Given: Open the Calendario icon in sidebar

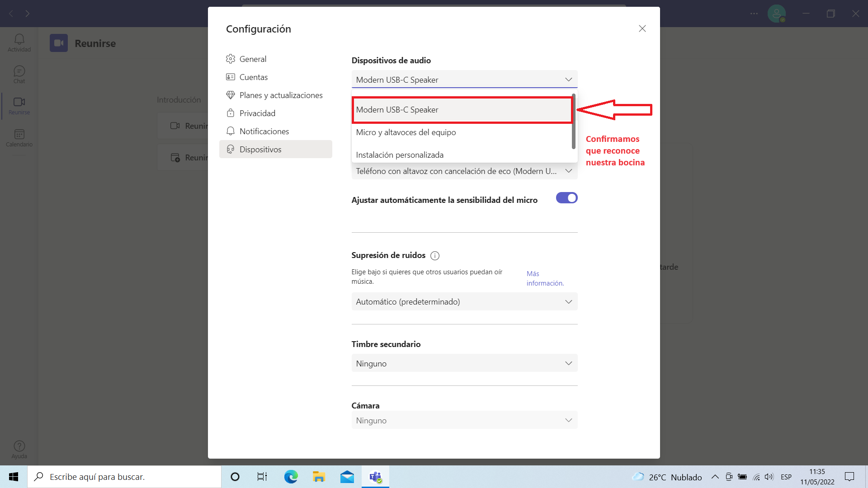Looking at the screenshot, I should pos(19,137).
